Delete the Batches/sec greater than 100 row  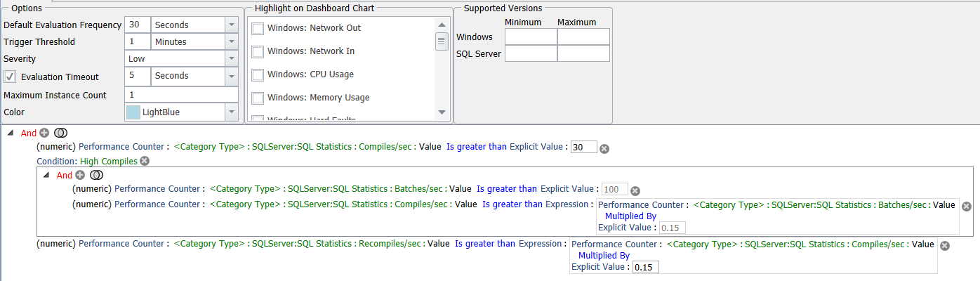click(x=635, y=190)
